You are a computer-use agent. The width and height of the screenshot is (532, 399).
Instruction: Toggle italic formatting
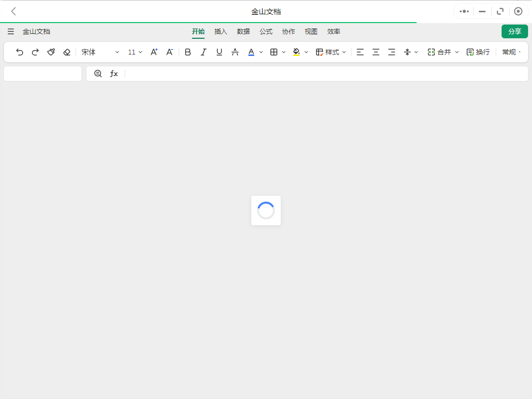click(x=203, y=52)
